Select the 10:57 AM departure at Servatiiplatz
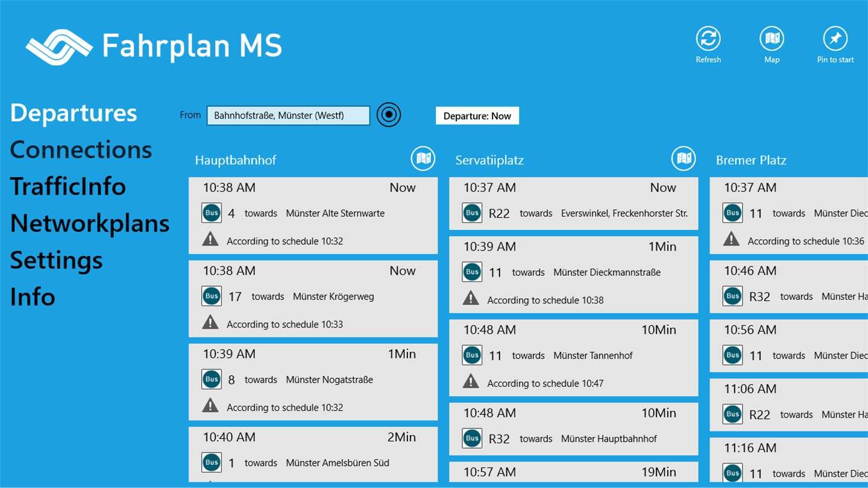Viewport: 868px width, 488px height. pos(573,472)
